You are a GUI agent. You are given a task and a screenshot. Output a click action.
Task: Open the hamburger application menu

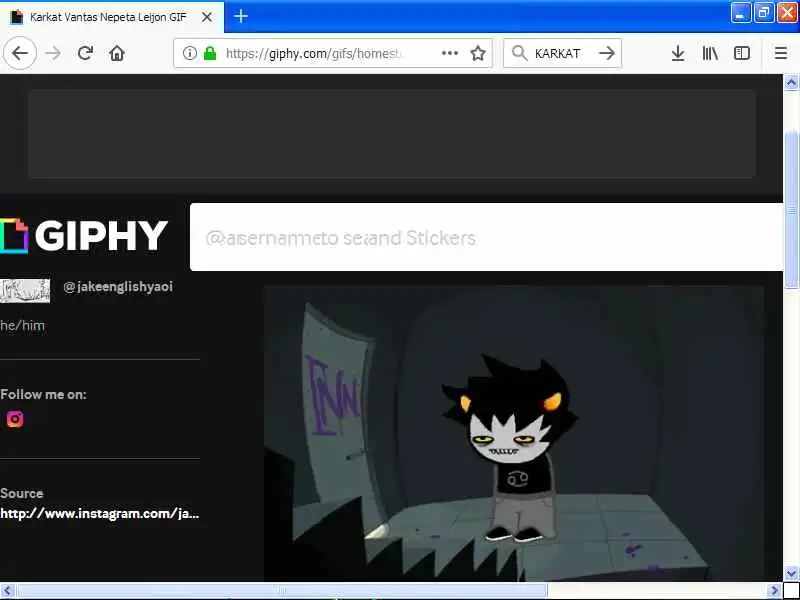click(x=781, y=53)
